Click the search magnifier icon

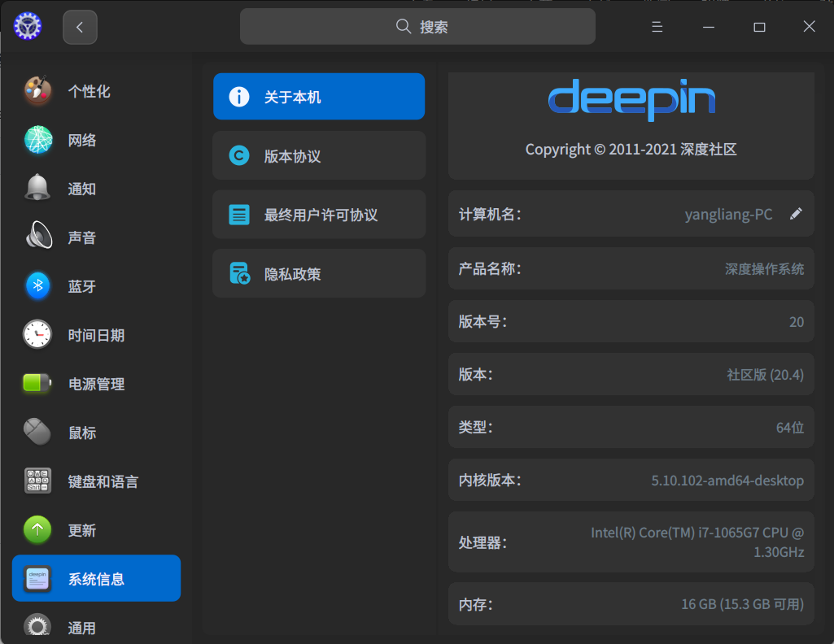[x=404, y=26]
